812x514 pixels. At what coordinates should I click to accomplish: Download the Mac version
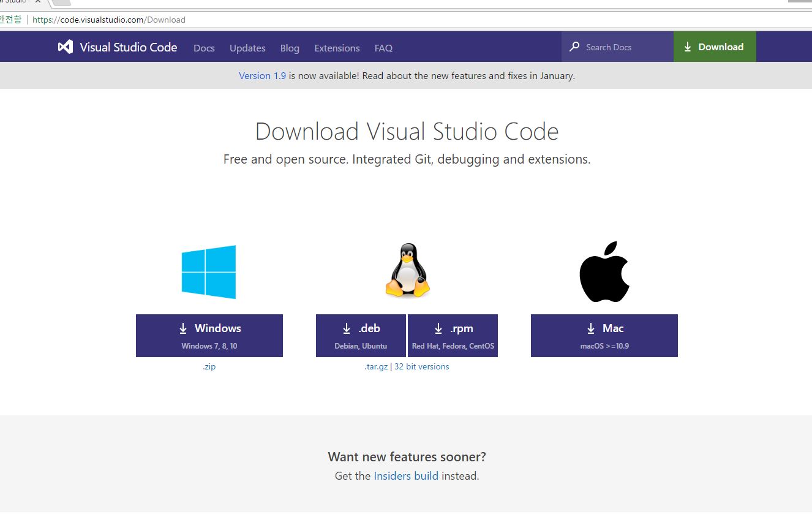pos(604,336)
